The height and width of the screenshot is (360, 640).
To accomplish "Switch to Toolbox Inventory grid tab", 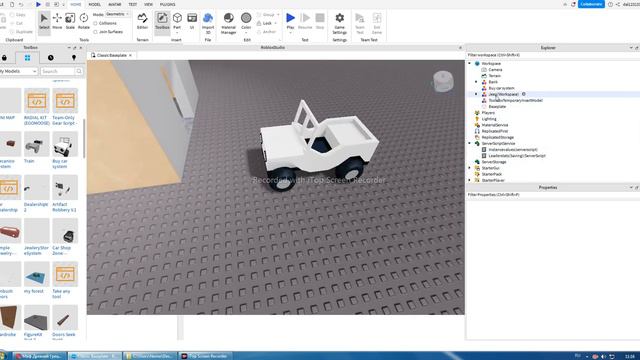I will (27, 58).
